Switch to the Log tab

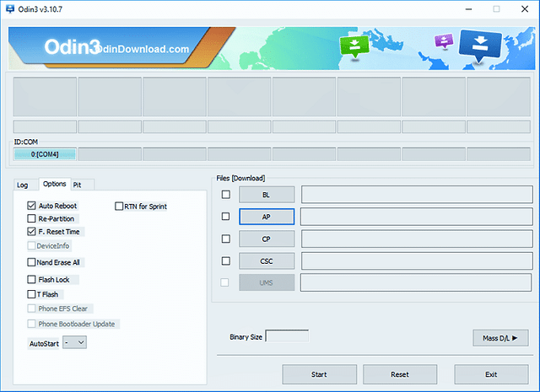coord(23,185)
